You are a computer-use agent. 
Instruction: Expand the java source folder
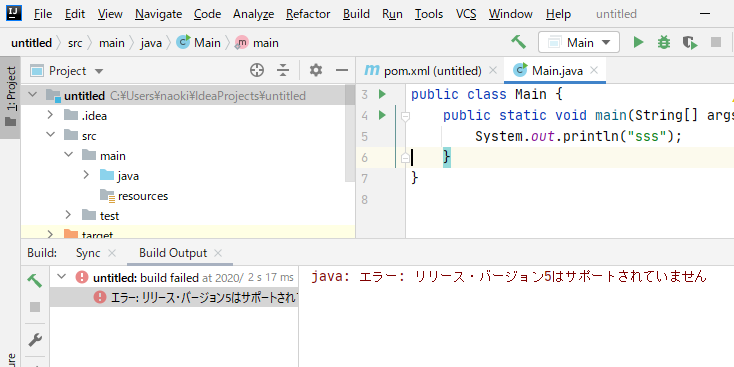[86, 175]
